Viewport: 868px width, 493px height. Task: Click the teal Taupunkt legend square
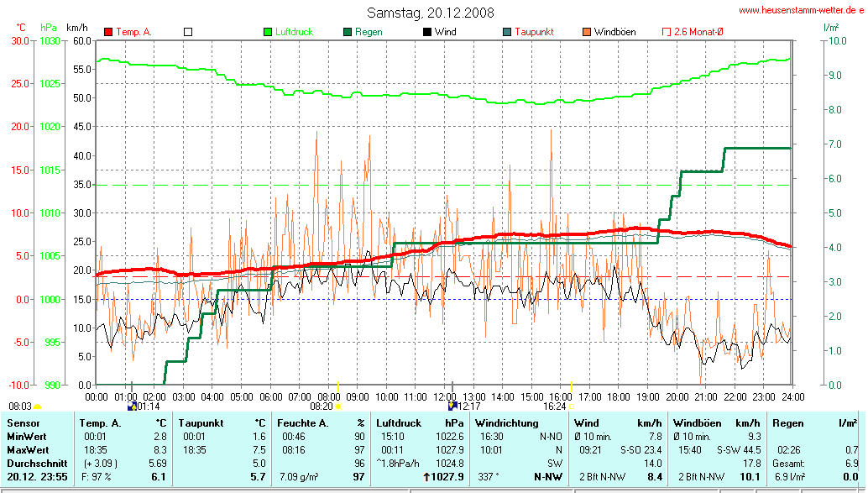click(x=507, y=32)
